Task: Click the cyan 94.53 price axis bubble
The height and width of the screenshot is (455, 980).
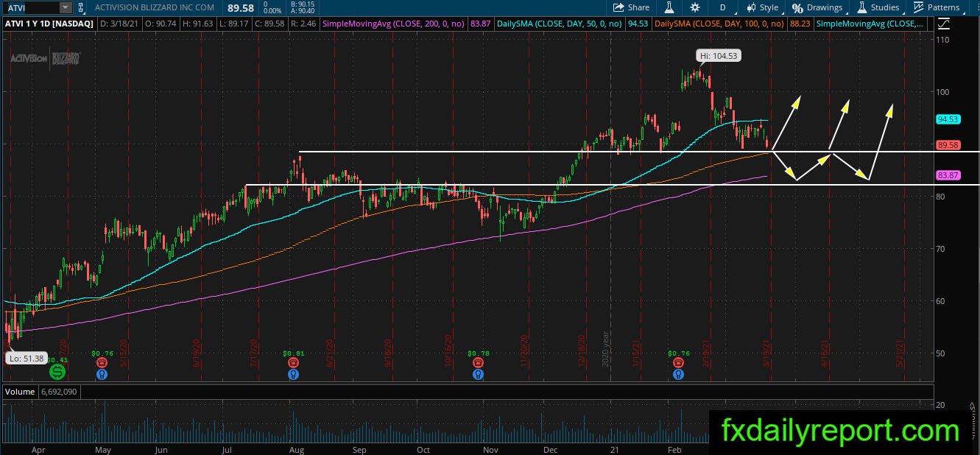Action: click(947, 119)
